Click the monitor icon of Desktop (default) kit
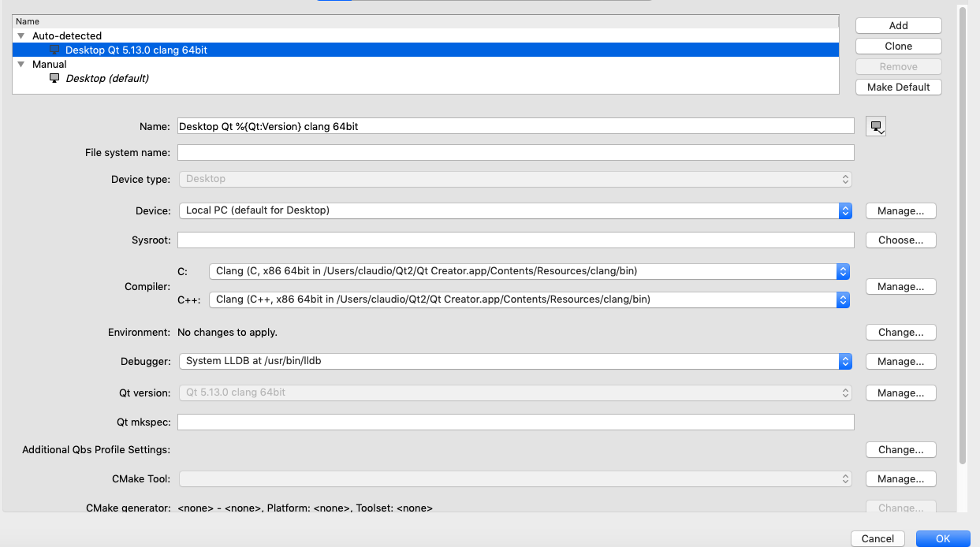Viewport: 980px width, 547px height. click(x=54, y=78)
